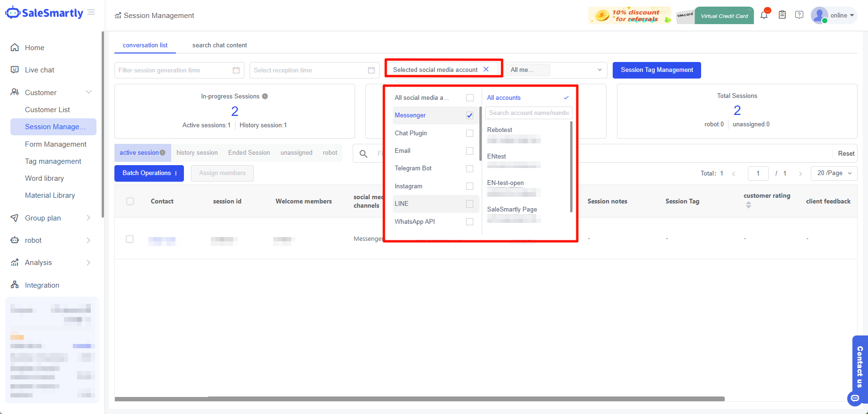Click the search magnifier icon
Viewport: 868px width, 414px height.
[363, 154]
